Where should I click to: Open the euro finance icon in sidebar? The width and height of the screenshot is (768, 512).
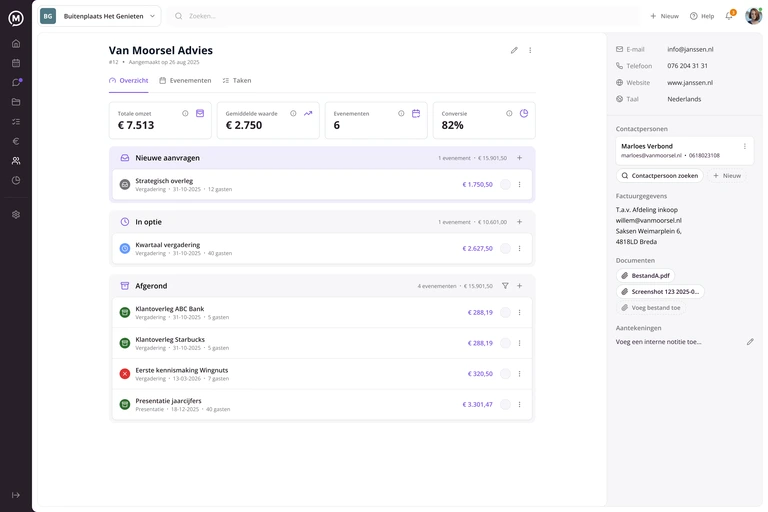(x=16, y=141)
